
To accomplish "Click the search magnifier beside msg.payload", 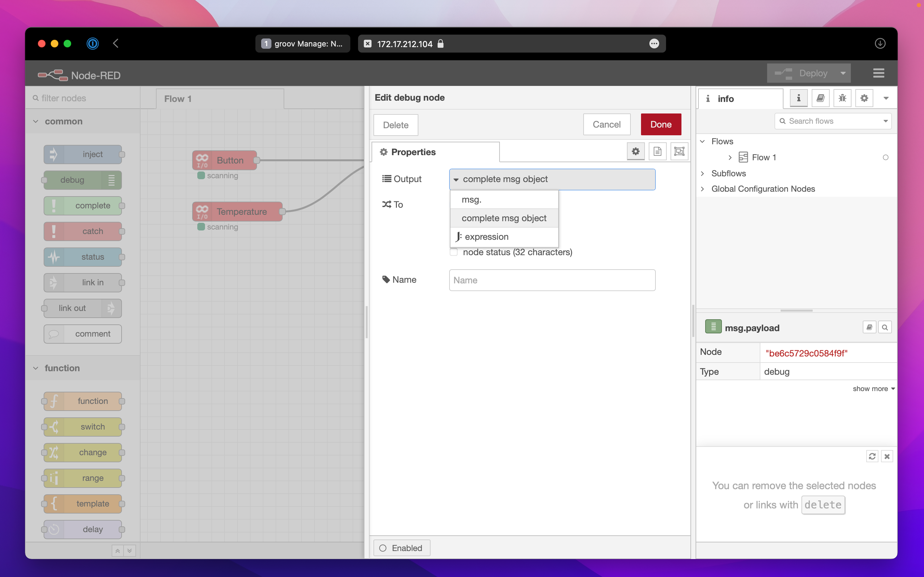I will coord(885,327).
